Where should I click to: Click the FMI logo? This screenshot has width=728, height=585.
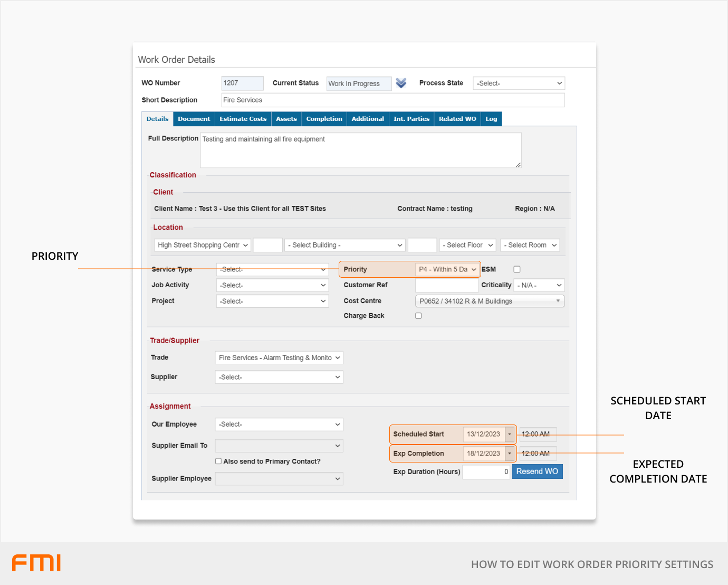tap(36, 563)
